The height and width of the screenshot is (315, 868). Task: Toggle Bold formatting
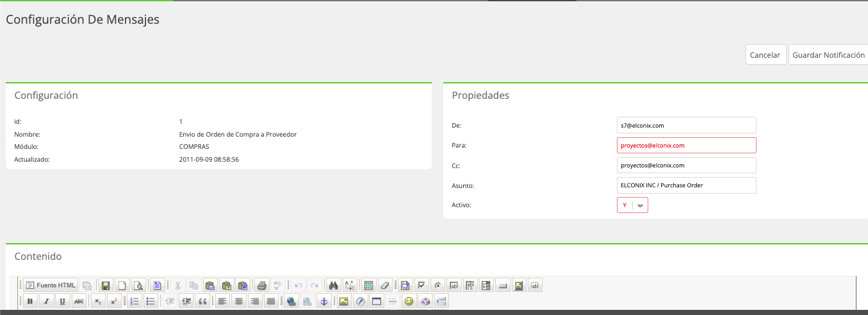[30, 301]
